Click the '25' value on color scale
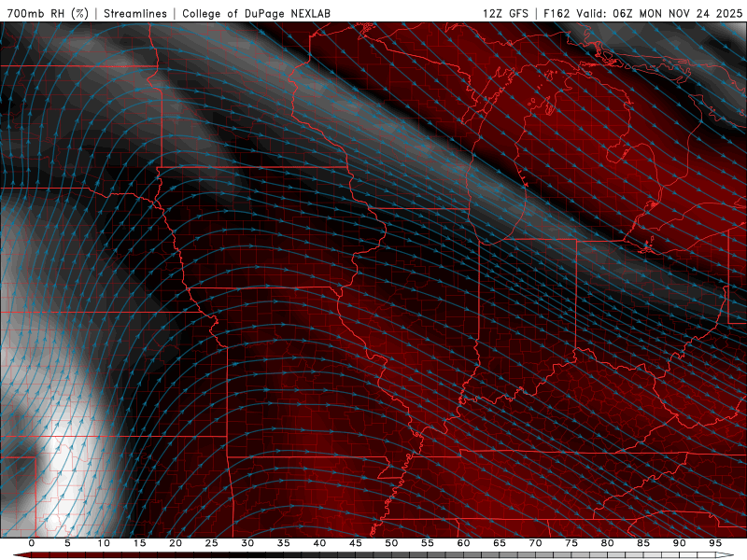Viewport: 747px width, 560px height. click(x=211, y=543)
